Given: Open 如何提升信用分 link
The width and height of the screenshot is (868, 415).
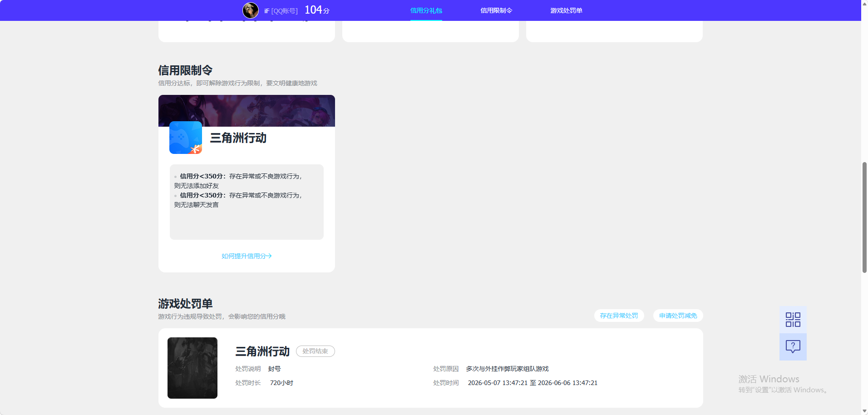Looking at the screenshot, I should 247,256.
